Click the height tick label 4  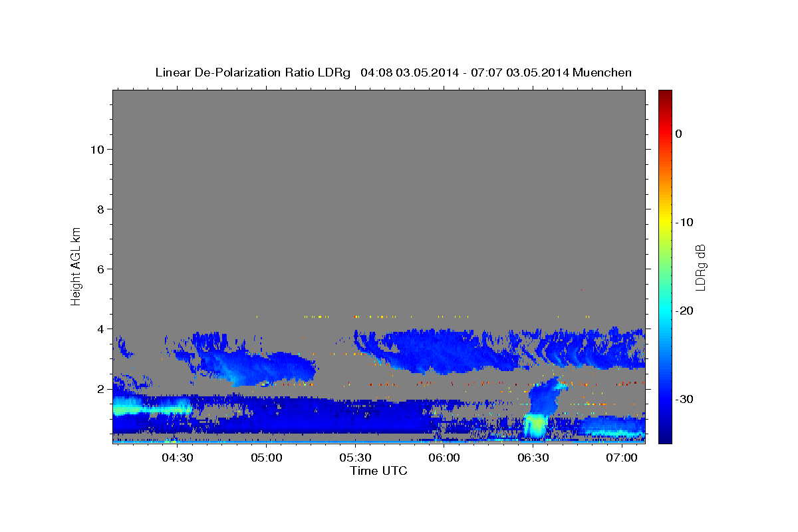click(100, 329)
